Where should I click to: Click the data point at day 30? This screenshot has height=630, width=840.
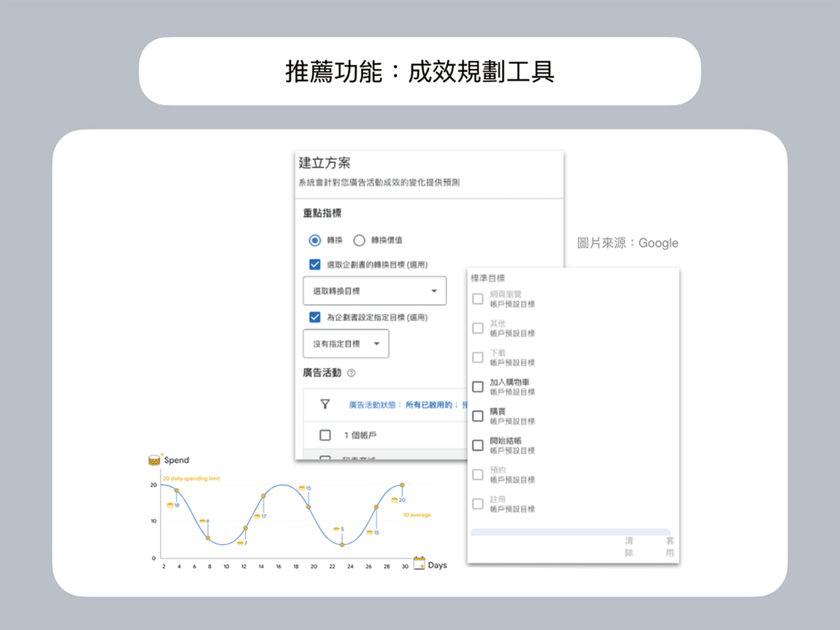point(402,486)
